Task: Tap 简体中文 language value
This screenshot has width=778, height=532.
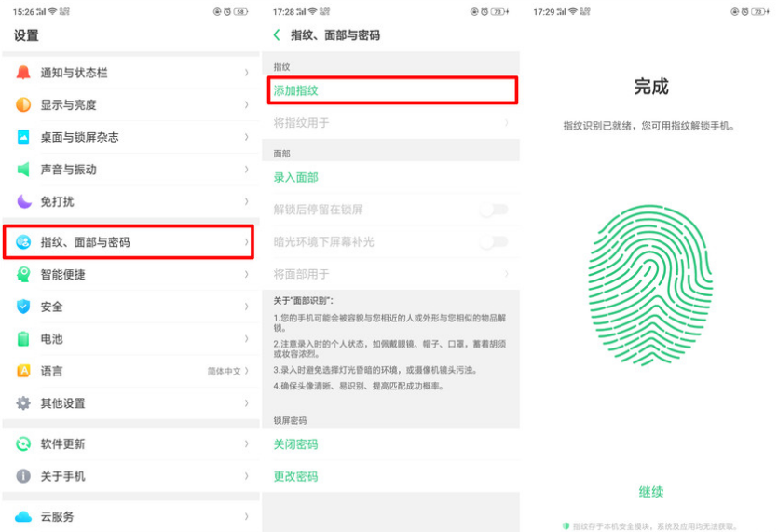Action: [x=224, y=371]
